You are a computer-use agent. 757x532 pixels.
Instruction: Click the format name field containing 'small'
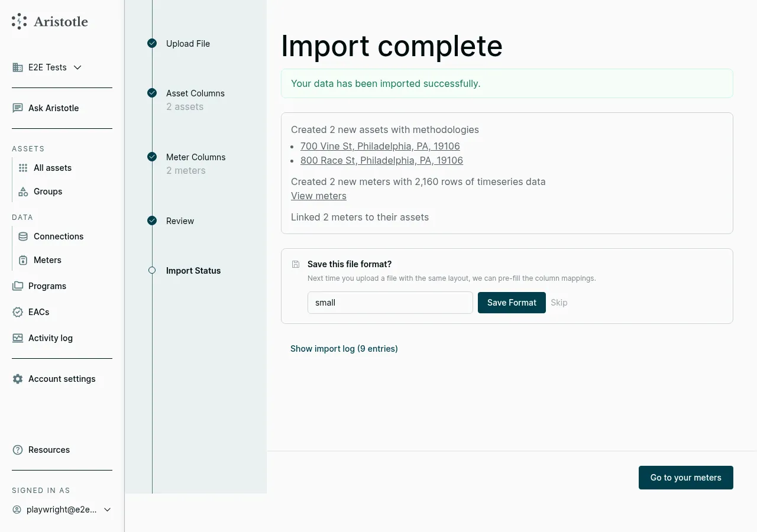click(390, 303)
